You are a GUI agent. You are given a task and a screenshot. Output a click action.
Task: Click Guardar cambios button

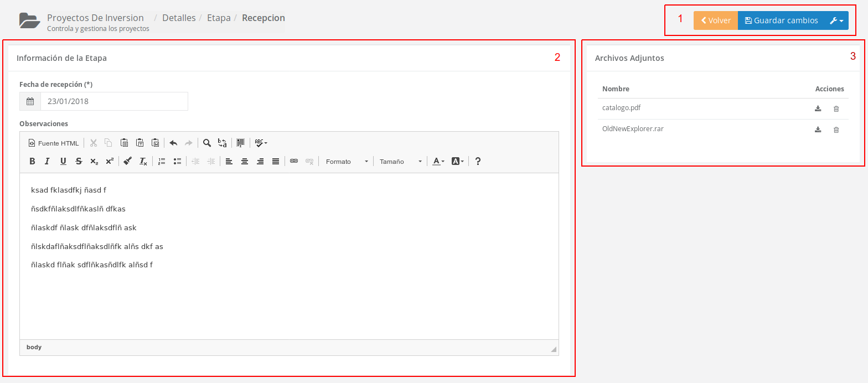pos(781,20)
